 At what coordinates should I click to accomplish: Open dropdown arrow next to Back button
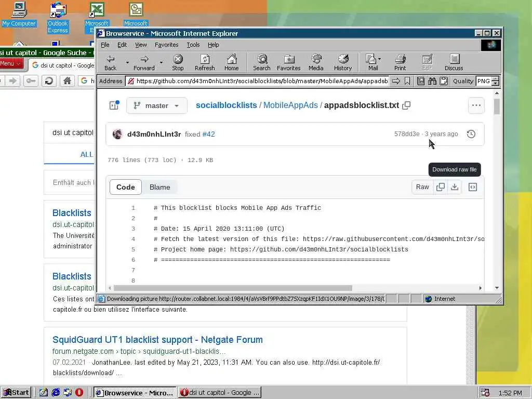point(127,63)
